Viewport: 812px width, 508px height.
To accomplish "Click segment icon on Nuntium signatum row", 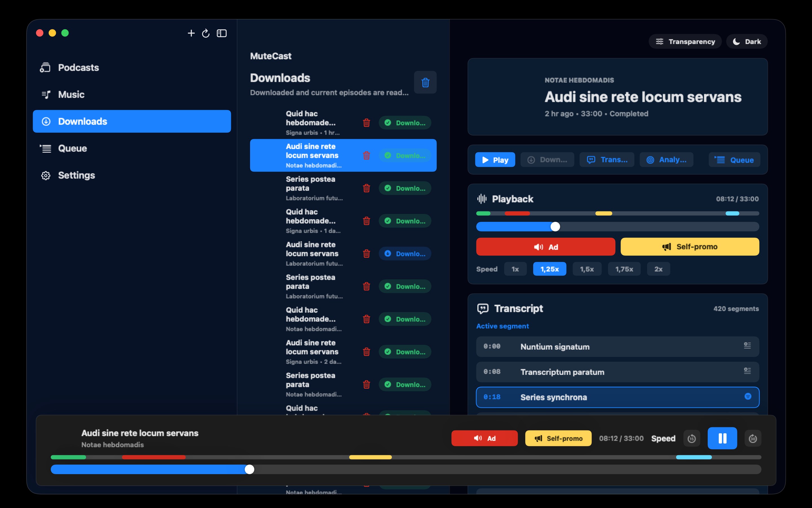I will point(747,346).
